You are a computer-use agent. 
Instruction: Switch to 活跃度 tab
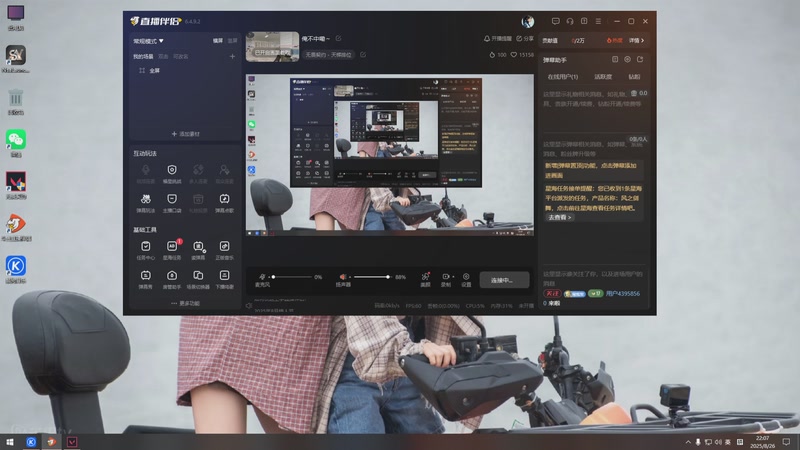[x=603, y=77]
